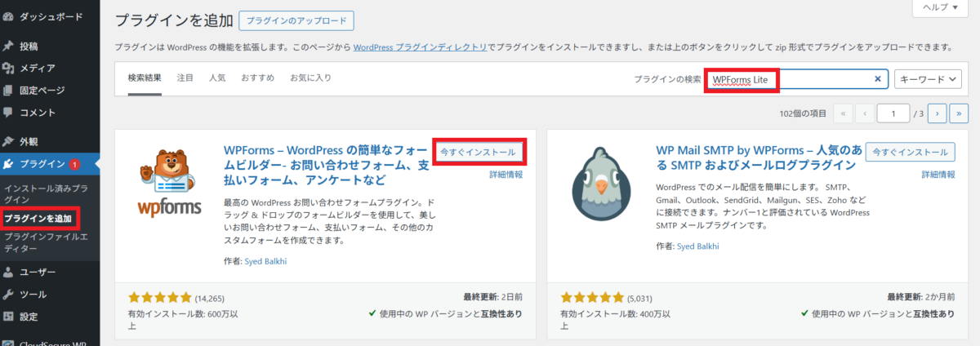Open WordPress プラグインディレクトリ link
Image resolution: width=980 pixels, height=346 pixels.
(421, 48)
